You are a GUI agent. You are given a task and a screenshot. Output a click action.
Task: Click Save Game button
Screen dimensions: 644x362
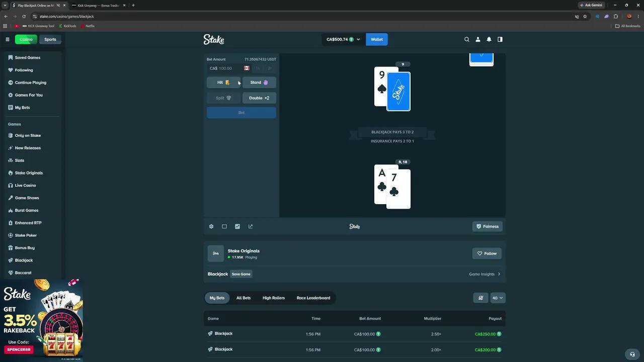point(241,274)
